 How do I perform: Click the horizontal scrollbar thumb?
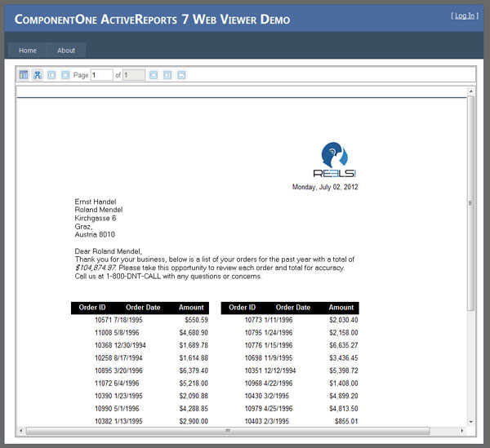coord(228,431)
